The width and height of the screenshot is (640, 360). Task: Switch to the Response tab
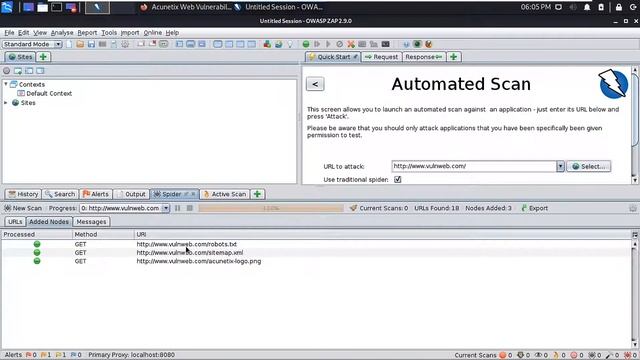click(424, 57)
